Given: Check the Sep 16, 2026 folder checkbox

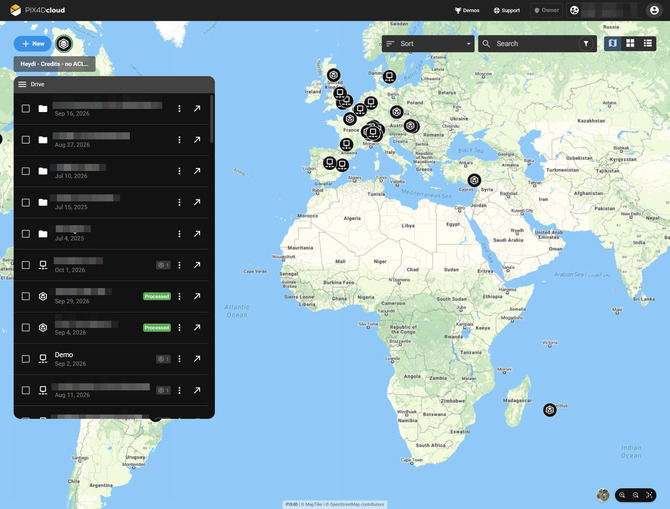Looking at the screenshot, I should (x=26, y=109).
